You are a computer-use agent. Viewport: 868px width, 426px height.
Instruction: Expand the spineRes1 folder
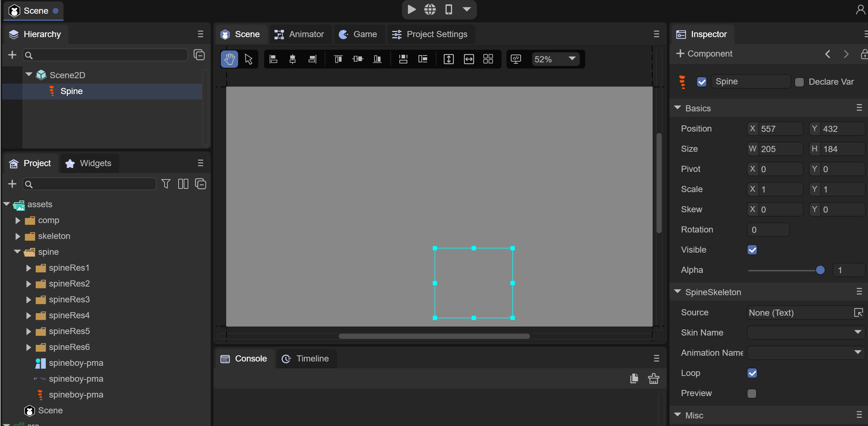pos(29,268)
